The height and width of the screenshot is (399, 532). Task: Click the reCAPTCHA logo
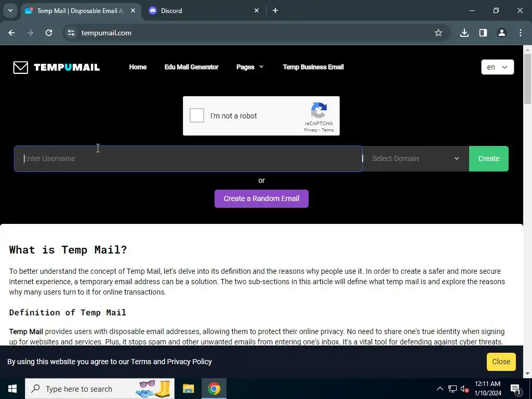pos(319,110)
